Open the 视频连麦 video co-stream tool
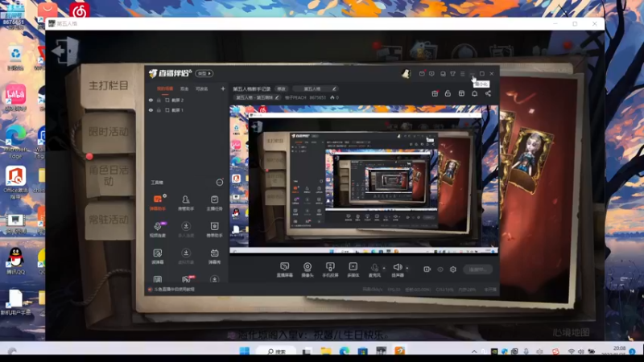This screenshot has width=644, height=362. 157,229
